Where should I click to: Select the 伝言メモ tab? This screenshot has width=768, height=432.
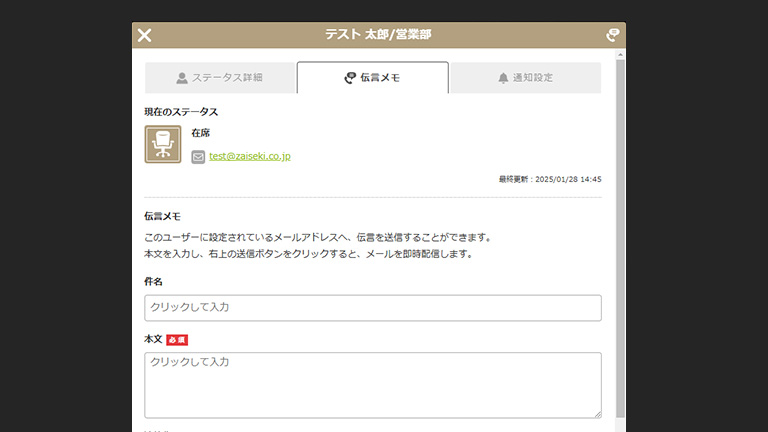[x=372, y=78]
